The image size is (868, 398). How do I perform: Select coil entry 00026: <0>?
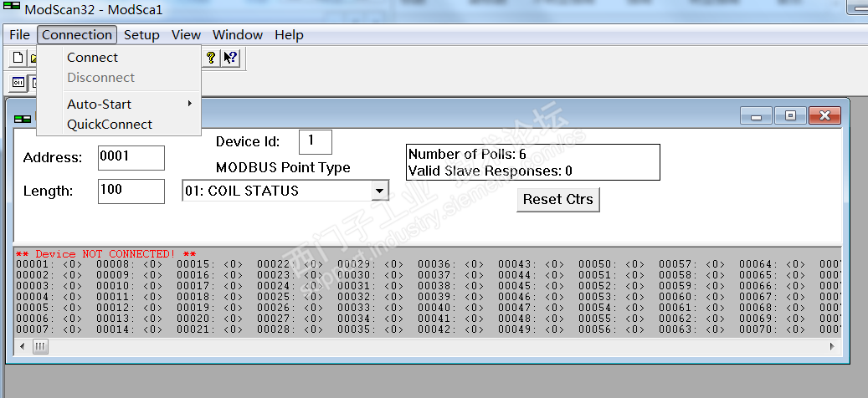[290, 308]
